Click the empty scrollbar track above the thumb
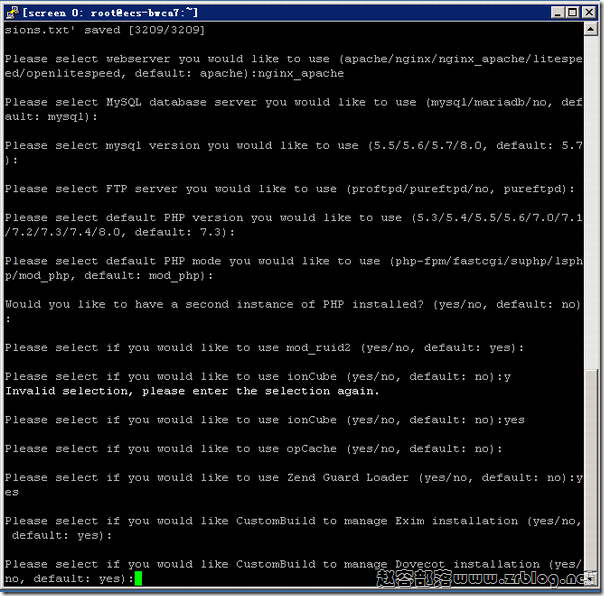The width and height of the screenshot is (604, 596). tap(591, 200)
